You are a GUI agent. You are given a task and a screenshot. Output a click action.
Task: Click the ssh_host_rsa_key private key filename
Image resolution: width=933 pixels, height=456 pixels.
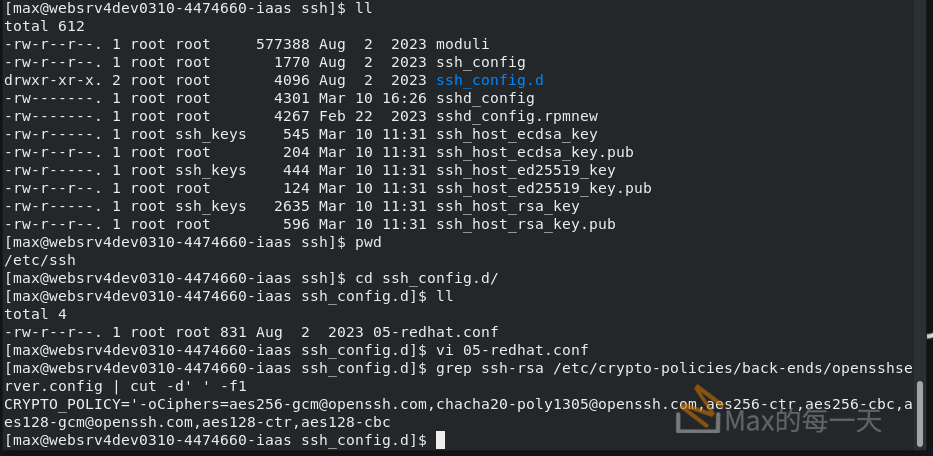(507, 206)
